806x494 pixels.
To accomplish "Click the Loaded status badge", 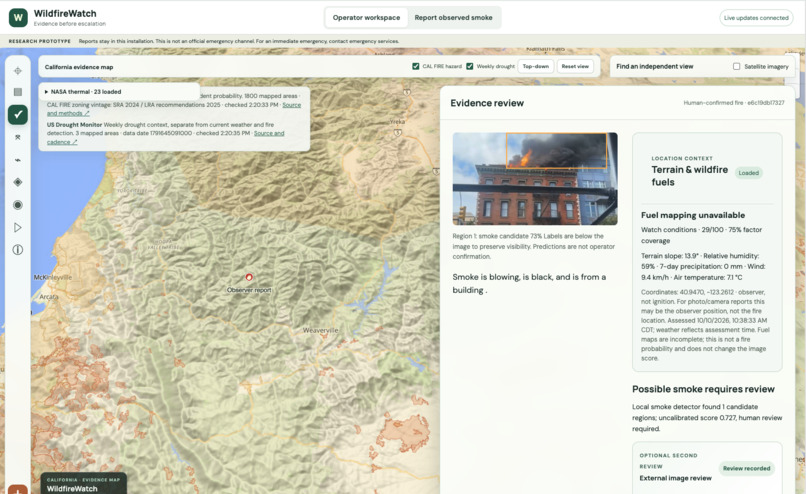I will (748, 173).
